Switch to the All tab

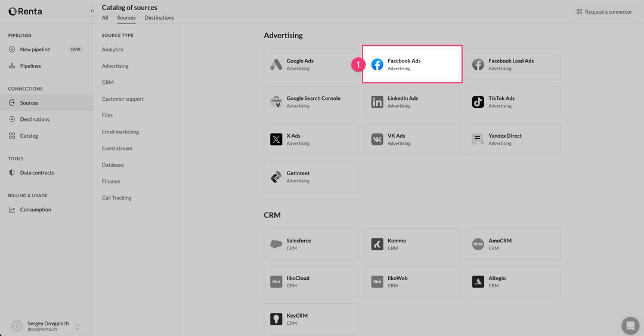click(105, 18)
